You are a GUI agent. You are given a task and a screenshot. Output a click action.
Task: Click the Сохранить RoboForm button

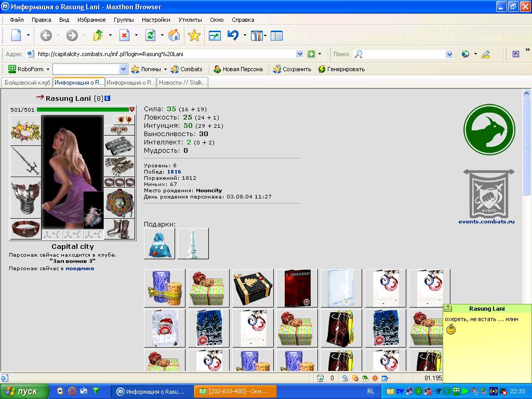[x=292, y=69]
